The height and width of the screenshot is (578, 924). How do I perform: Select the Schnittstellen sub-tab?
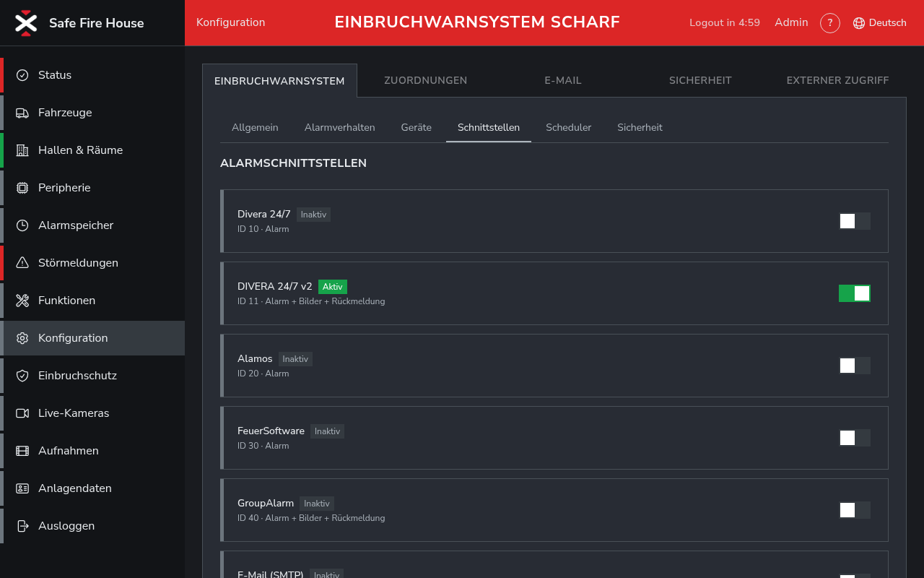tap(489, 128)
